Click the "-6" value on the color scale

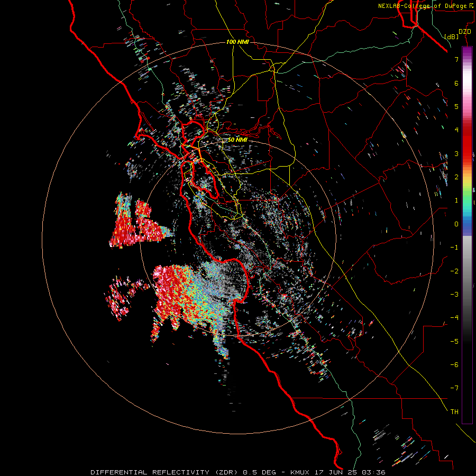click(x=454, y=365)
